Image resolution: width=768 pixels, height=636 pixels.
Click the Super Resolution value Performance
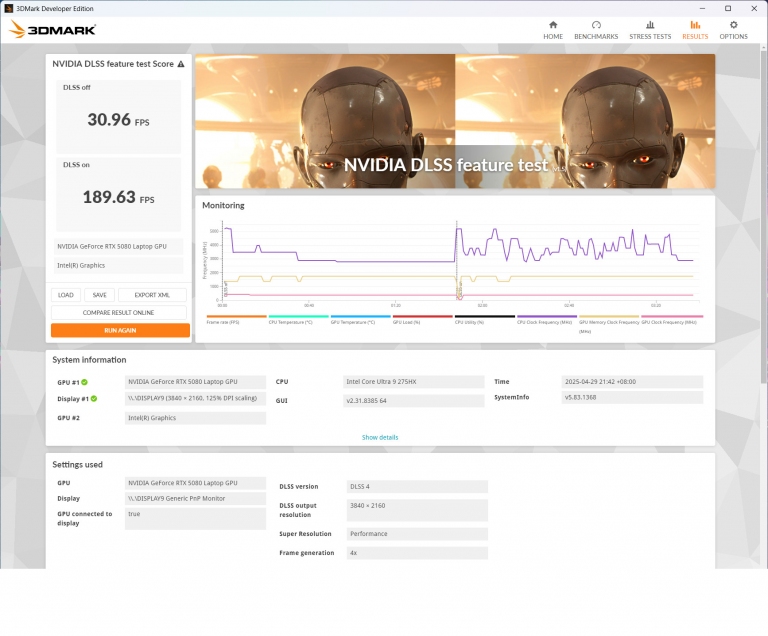(x=417, y=534)
